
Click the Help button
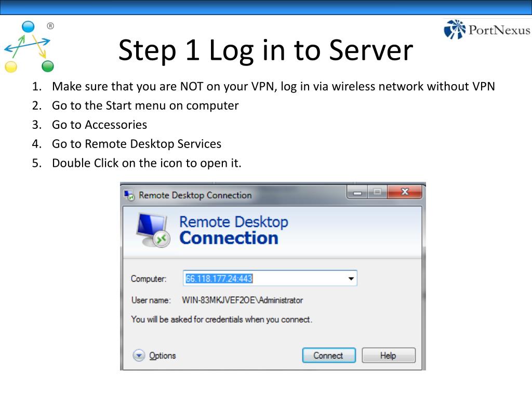point(389,355)
